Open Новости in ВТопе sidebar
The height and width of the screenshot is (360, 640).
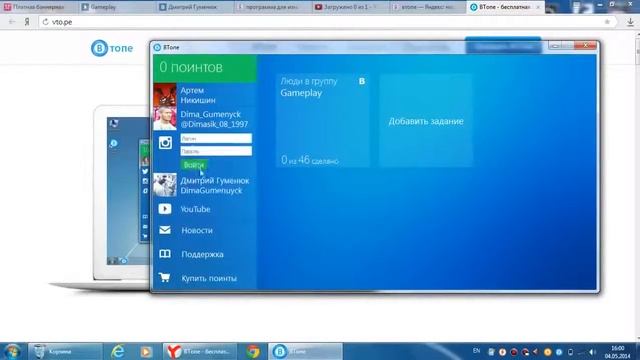pos(197,230)
